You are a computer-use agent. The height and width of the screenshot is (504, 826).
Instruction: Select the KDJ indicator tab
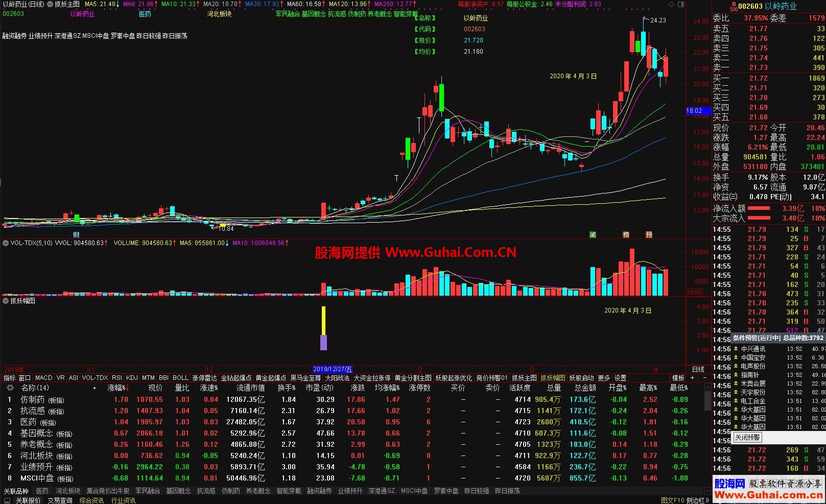[132, 378]
